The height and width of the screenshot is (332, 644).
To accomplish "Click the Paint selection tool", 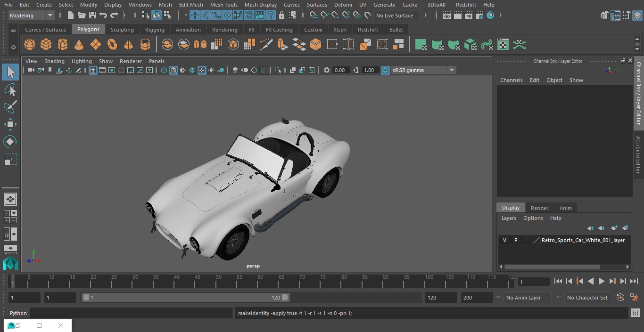I will (x=10, y=107).
